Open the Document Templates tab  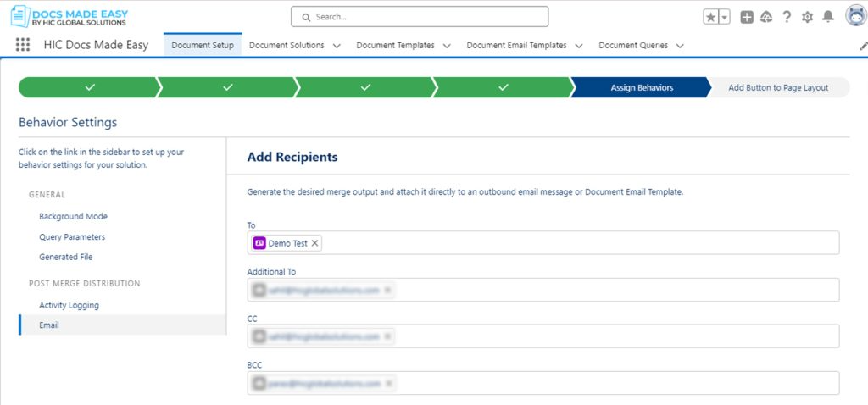(x=395, y=46)
